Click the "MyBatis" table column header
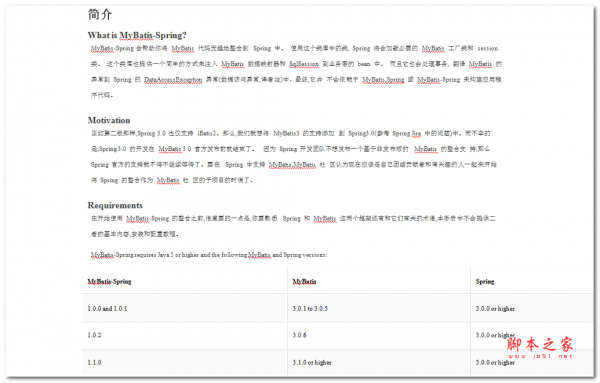Viewport: 600px width, 383px height. (304, 282)
